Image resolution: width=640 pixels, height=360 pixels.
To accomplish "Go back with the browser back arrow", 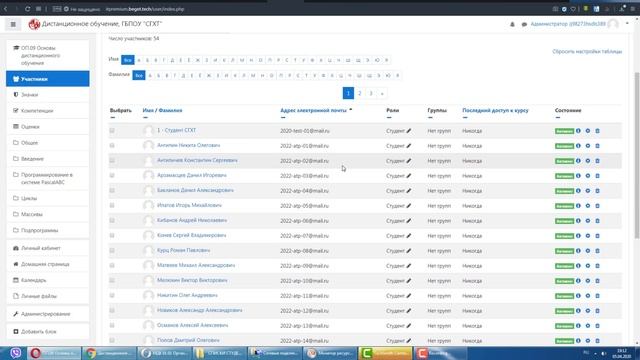I will (6, 9).
